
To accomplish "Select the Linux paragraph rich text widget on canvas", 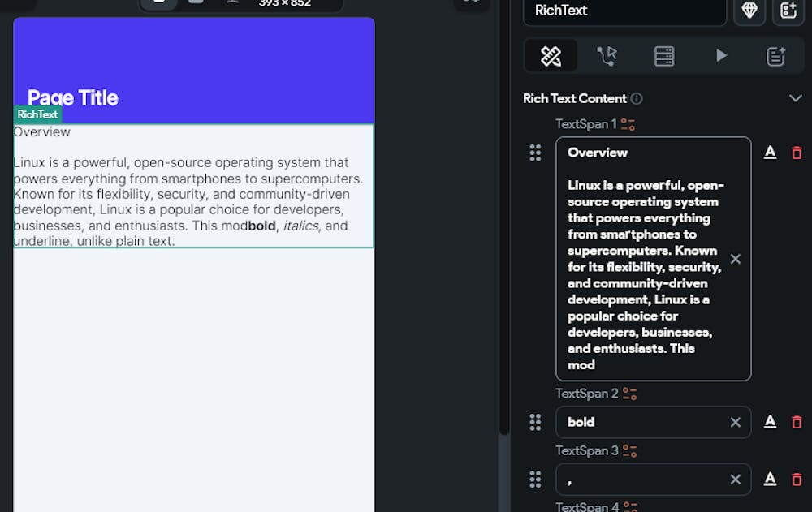I will pos(193,185).
